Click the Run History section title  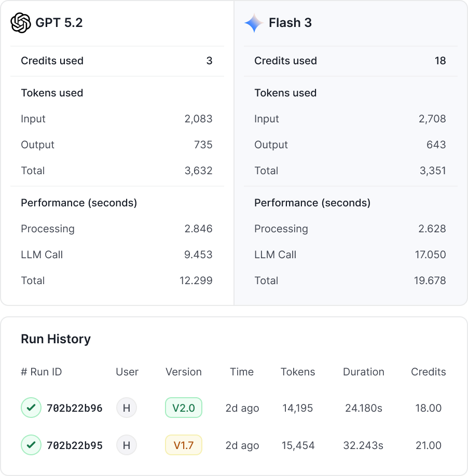click(x=56, y=339)
